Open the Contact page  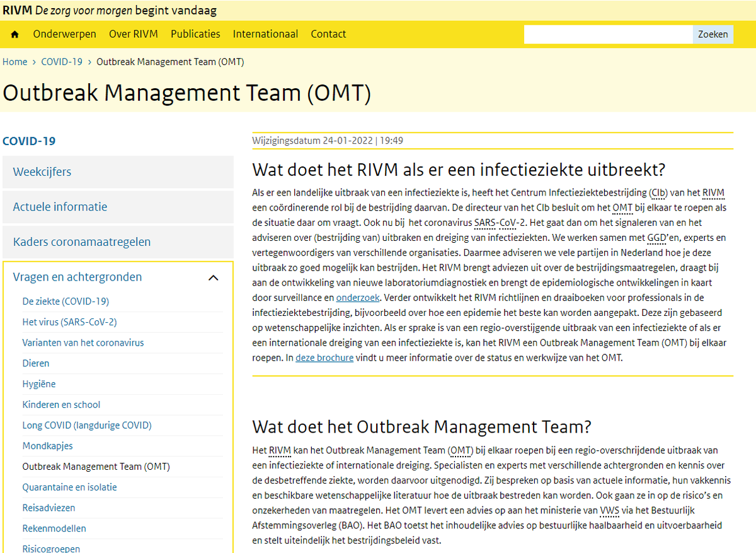[x=328, y=34]
